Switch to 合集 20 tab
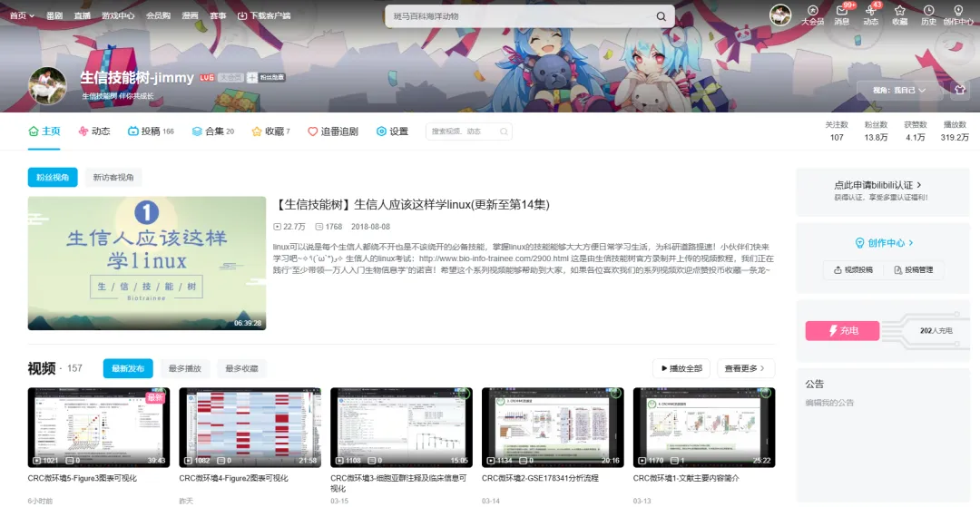The image size is (980, 507). click(x=213, y=132)
